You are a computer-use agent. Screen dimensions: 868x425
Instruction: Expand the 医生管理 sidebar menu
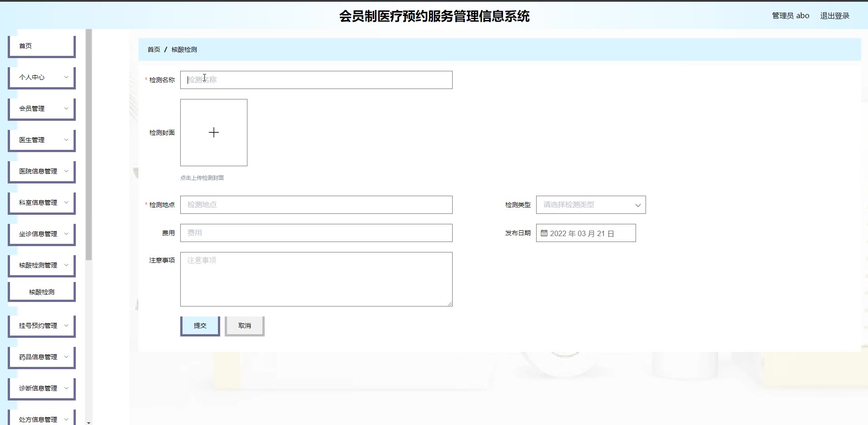click(42, 140)
